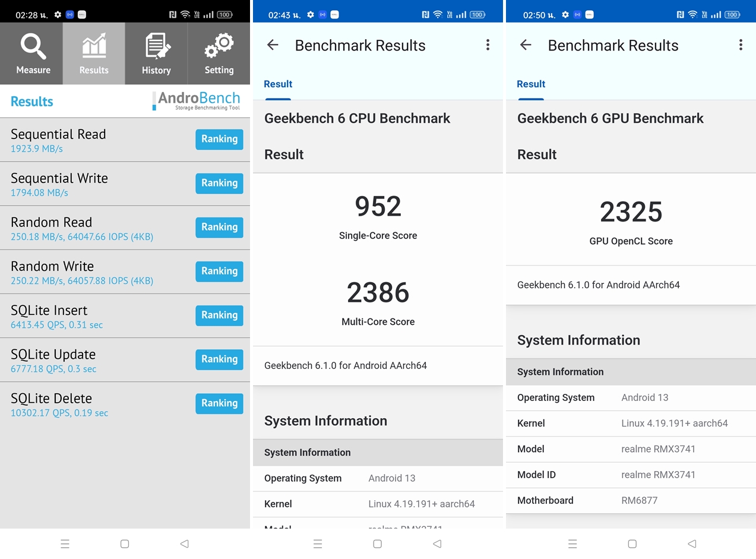The height and width of the screenshot is (559, 756).
Task: Tap NFC icon in CPU benchmark status bar
Action: 425,14
